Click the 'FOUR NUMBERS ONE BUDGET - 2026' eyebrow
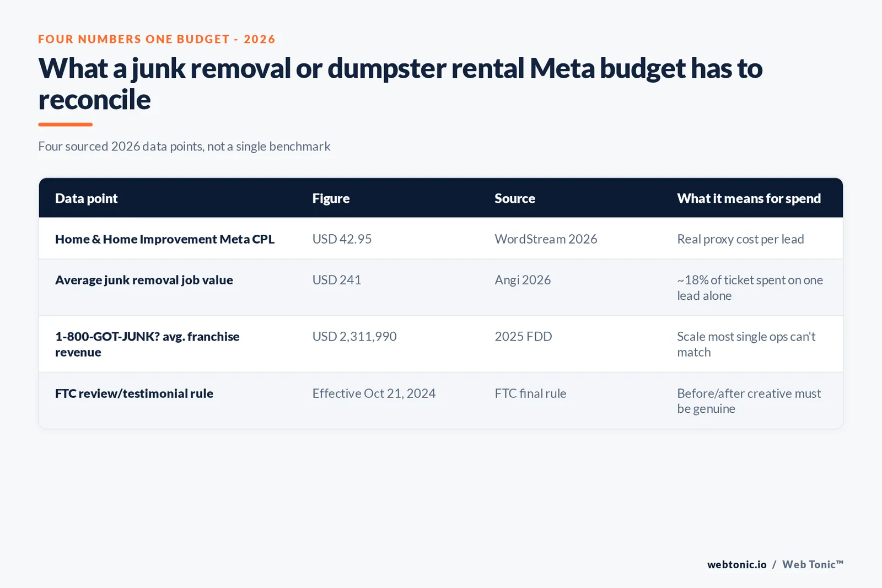This screenshot has height=588, width=882. pos(157,39)
